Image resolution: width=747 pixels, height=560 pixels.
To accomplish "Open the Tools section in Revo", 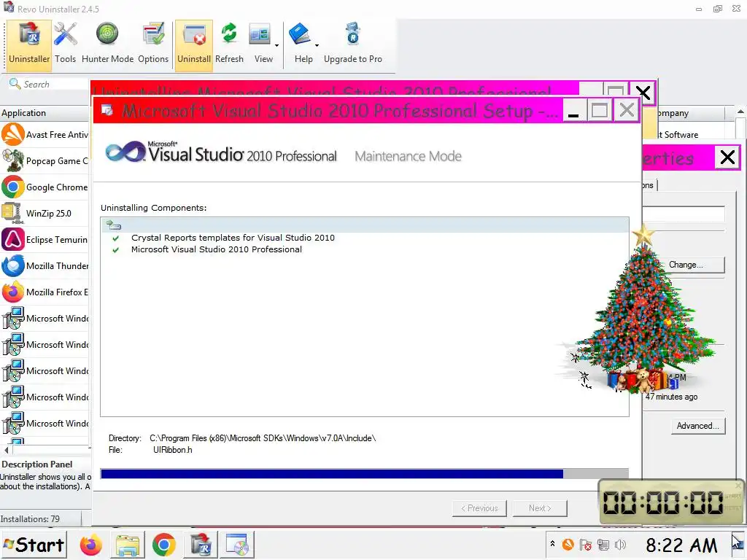I will click(x=65, y=44).
